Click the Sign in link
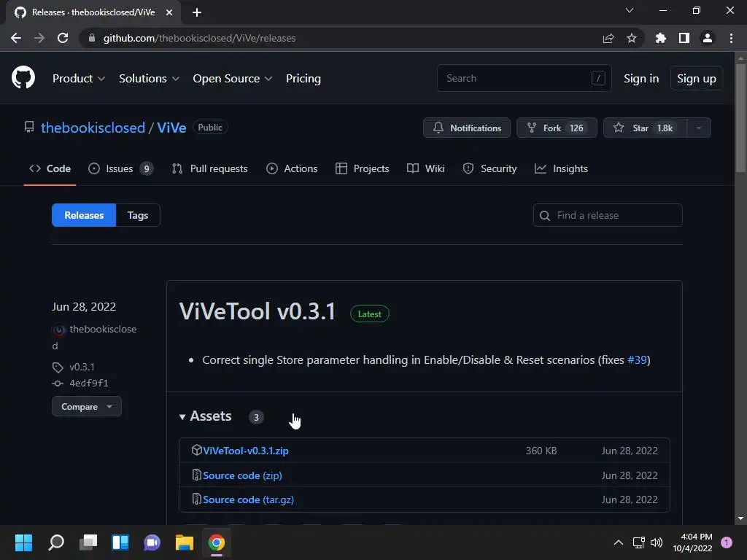Image resolution: width=747 pixels, height=560 pixels. pyautogui.click(x=641, y=79)
